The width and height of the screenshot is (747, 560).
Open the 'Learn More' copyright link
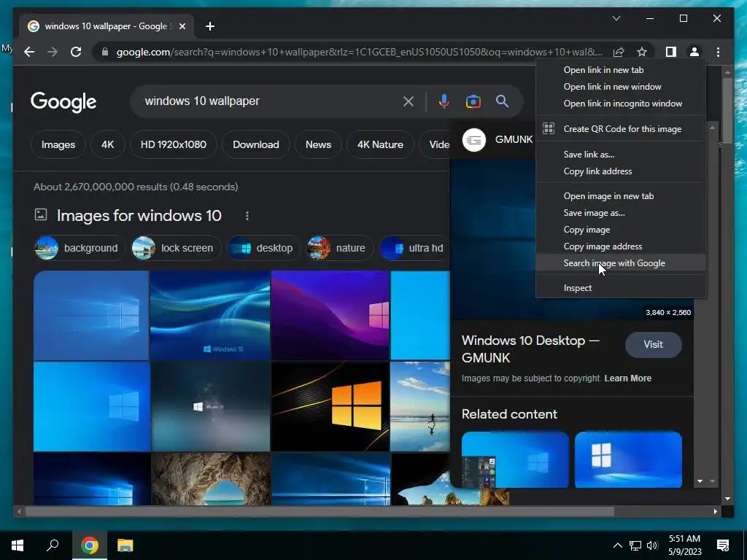(x=628, y=378)
